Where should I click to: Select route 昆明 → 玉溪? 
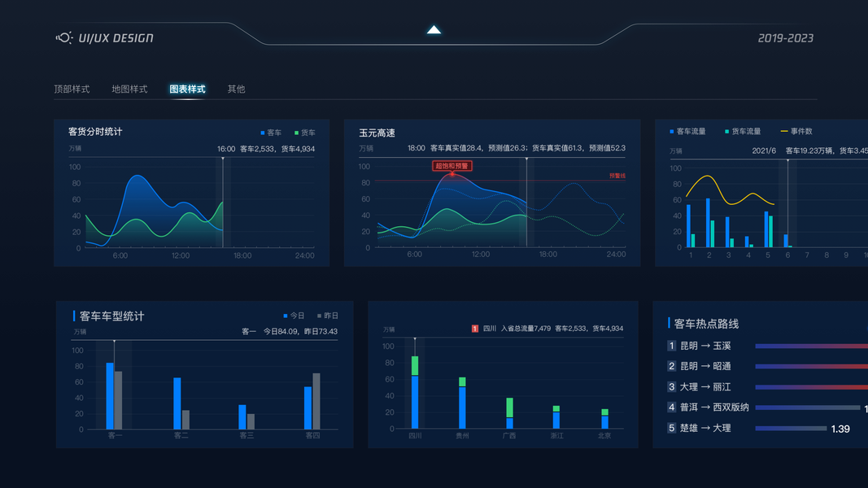coord(705,346)
